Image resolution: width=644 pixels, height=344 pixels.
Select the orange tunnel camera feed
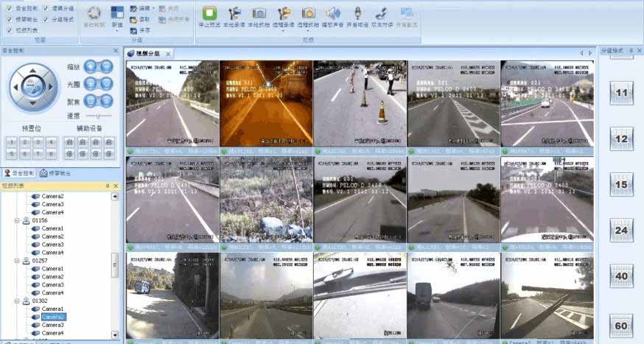point(266,103)
